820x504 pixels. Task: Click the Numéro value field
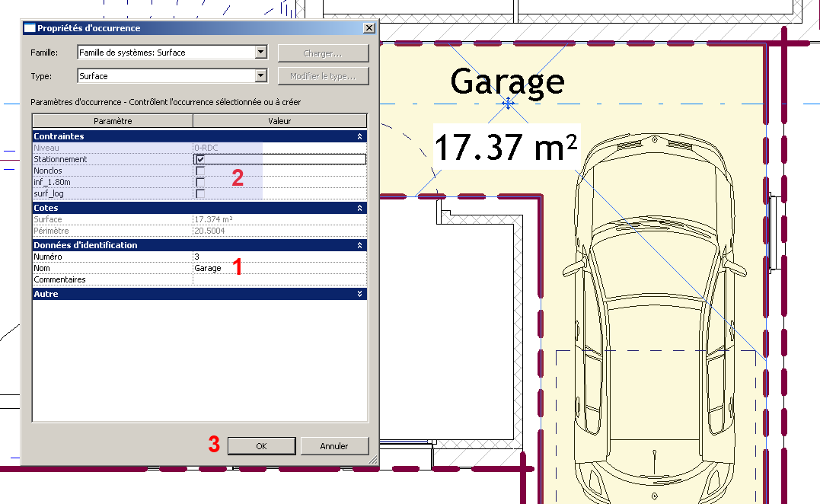pos(279,257)
